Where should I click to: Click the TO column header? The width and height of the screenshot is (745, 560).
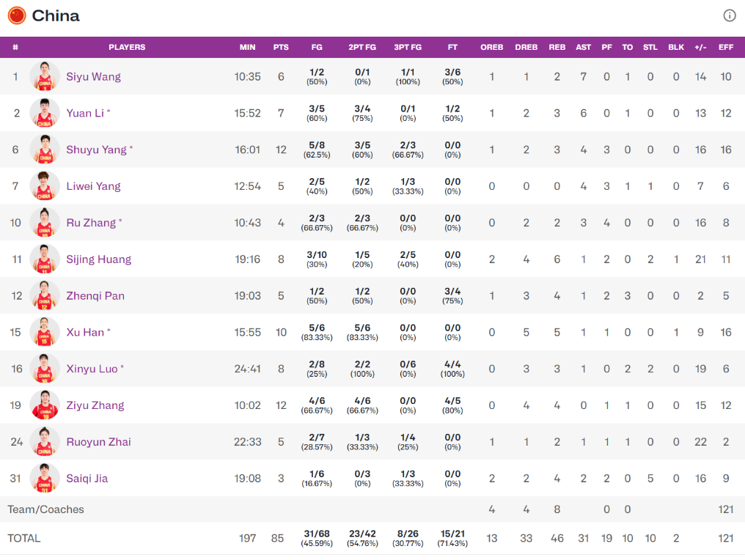pos(628,47)
